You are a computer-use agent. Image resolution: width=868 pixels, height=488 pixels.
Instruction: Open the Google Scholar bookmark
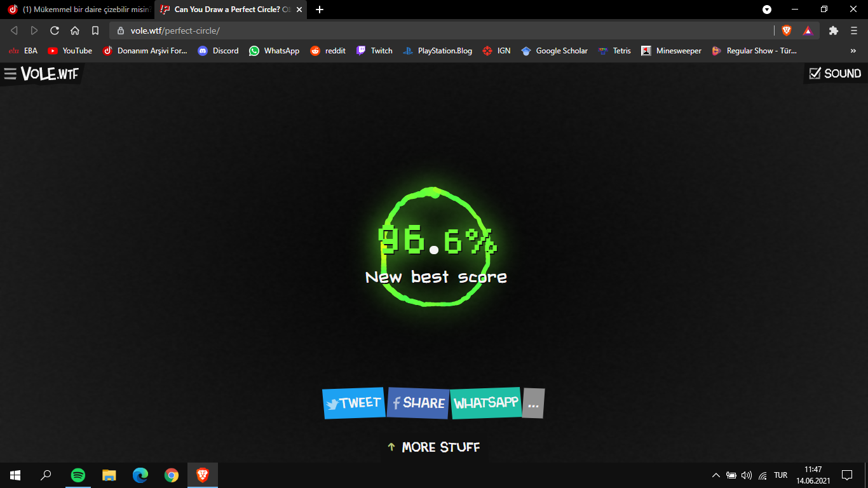click(x=555, y=51)
